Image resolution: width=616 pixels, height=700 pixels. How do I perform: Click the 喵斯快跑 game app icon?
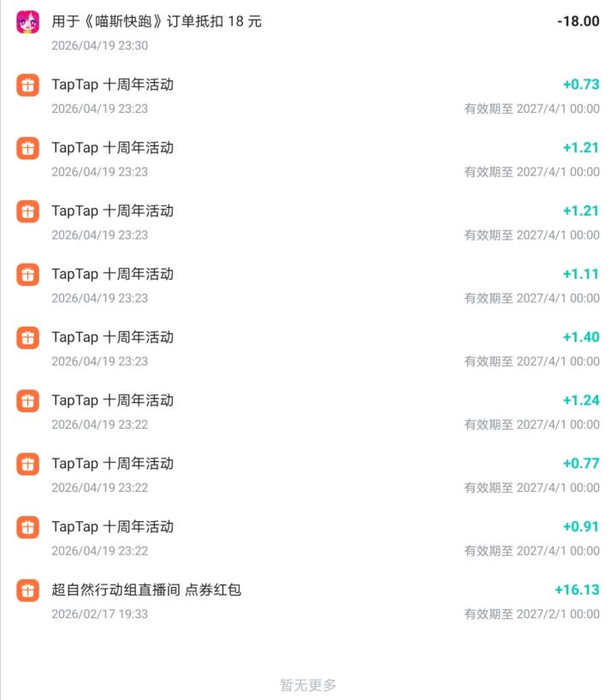(28, 21)
